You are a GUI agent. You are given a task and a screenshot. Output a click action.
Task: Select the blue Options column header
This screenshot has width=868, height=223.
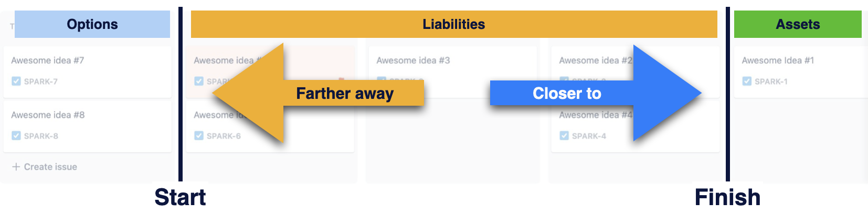click(92, 24)
